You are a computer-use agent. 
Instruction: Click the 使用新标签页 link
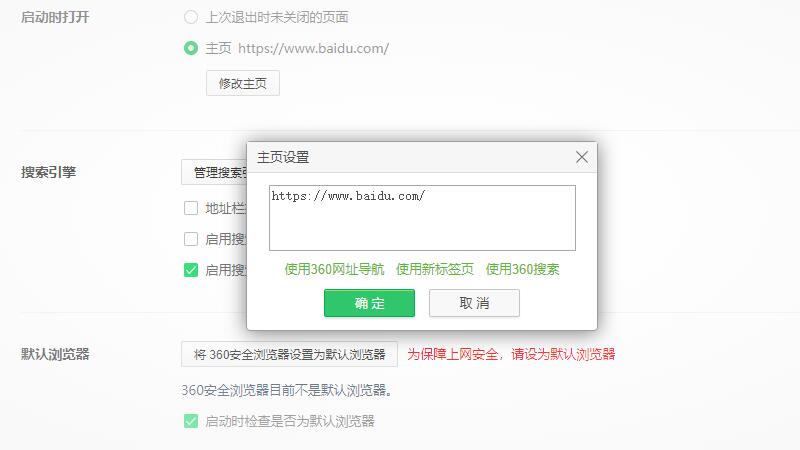(x=435, y=269)
